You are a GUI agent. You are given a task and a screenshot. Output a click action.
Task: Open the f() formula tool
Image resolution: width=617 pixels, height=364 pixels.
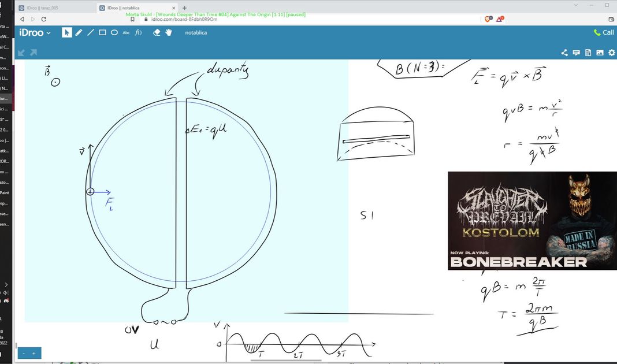[138, 32]
